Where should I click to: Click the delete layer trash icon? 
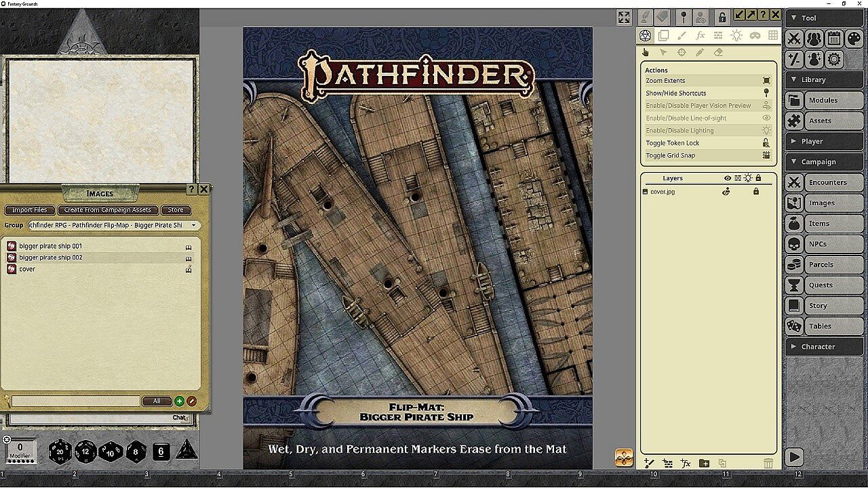coord(768,464)
